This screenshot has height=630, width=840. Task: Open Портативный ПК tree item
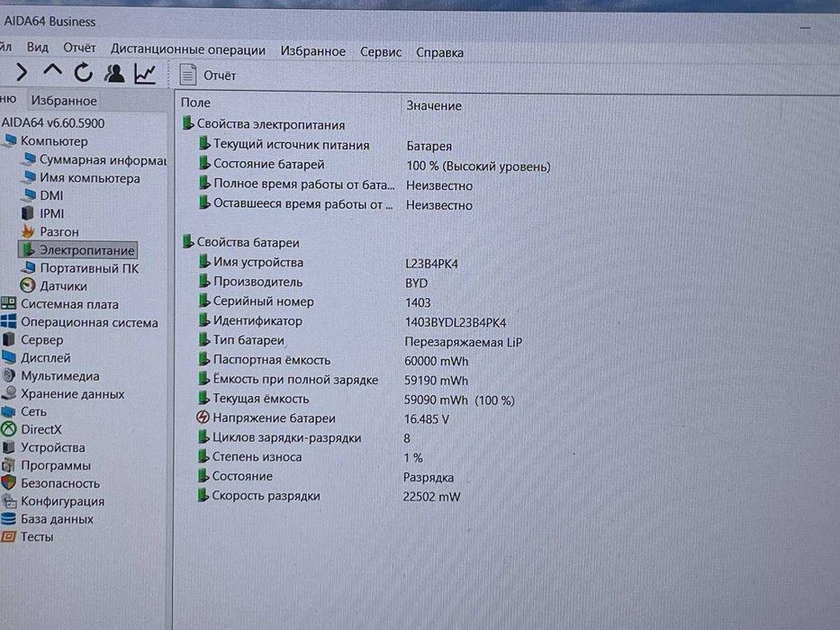click(81, 268)
